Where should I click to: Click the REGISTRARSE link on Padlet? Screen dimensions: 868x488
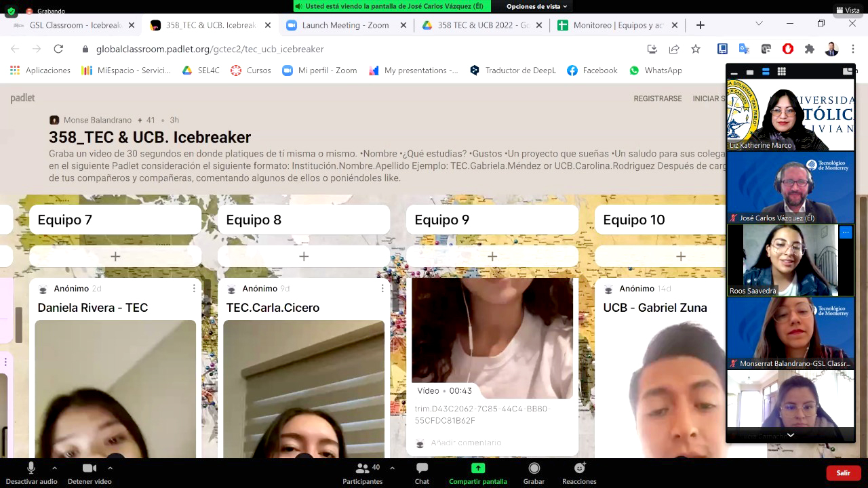(657, 98)
